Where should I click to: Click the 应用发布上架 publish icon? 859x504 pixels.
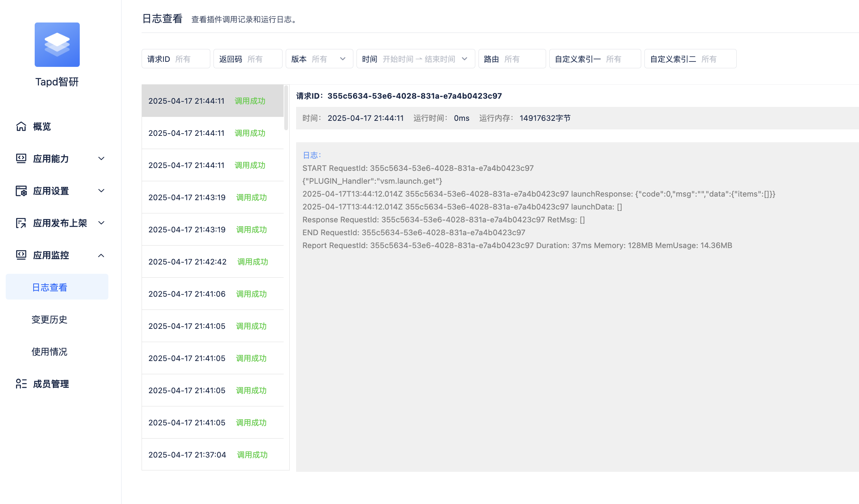pos(21,223)
